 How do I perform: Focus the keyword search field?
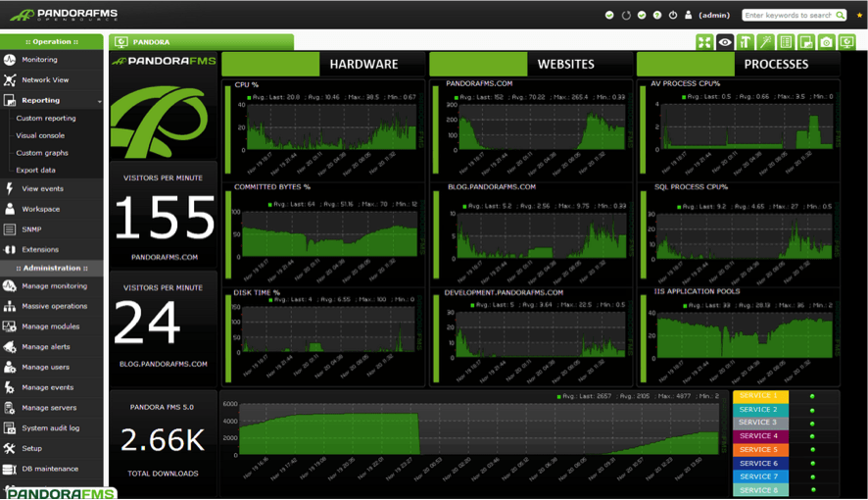pos(788,16)
